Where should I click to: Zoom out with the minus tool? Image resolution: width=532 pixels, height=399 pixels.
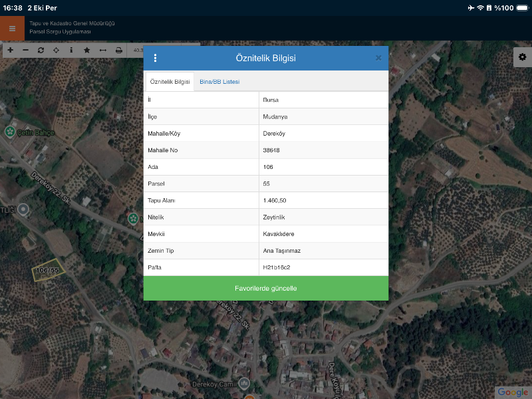coord(25,50)
